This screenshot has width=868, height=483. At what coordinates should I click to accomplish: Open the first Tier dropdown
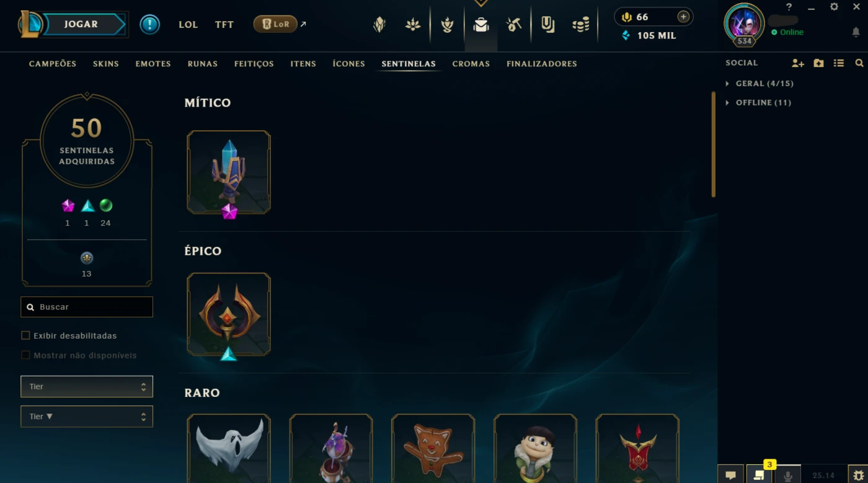pyautogui.click(x=87, y=386)
